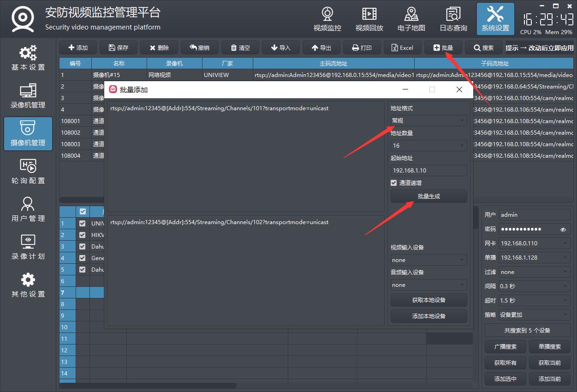Screen dimensions: 577x392
Task: Expand the 地址格式 dropdown showing 常规
Action: 428,121
